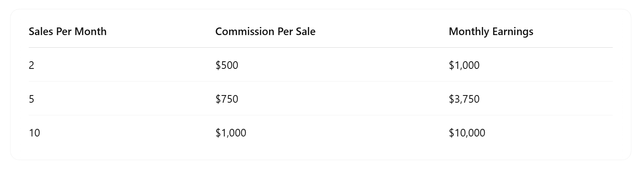The height and width of the screenshot is (169, 644).
Task: Select the $10,000 monthly earnings cell
Action: 467,133
